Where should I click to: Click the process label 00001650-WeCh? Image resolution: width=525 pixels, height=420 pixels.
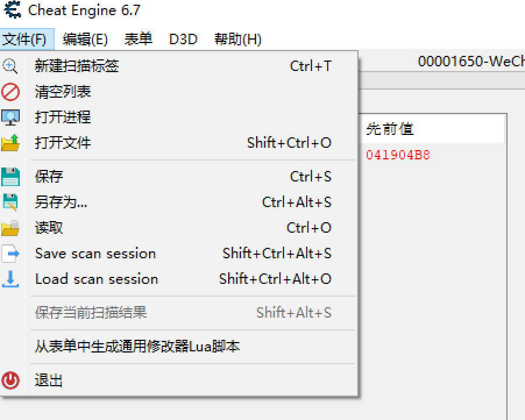(x=471, y=61)
